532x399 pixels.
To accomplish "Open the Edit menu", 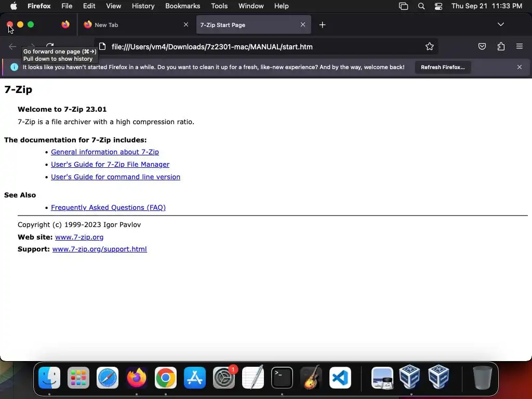I will [89, 6].
